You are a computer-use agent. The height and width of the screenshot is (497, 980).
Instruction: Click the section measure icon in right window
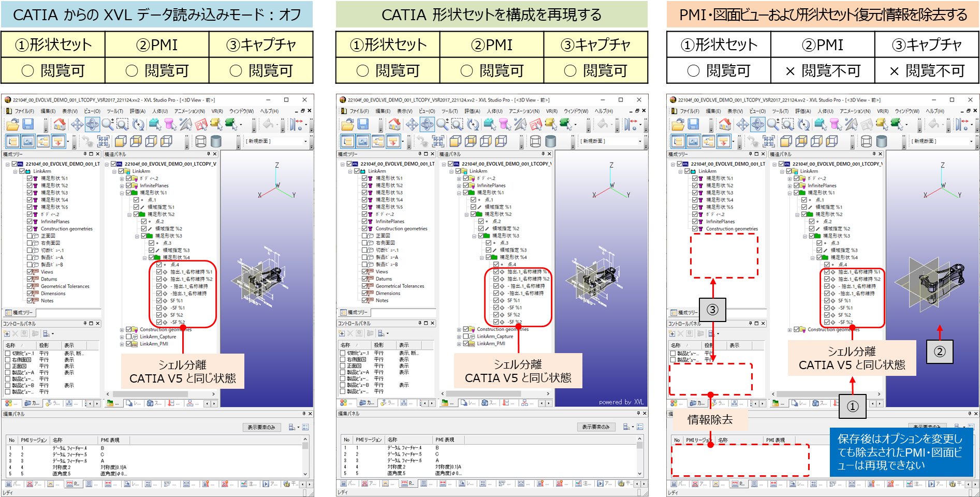(961, 124)
